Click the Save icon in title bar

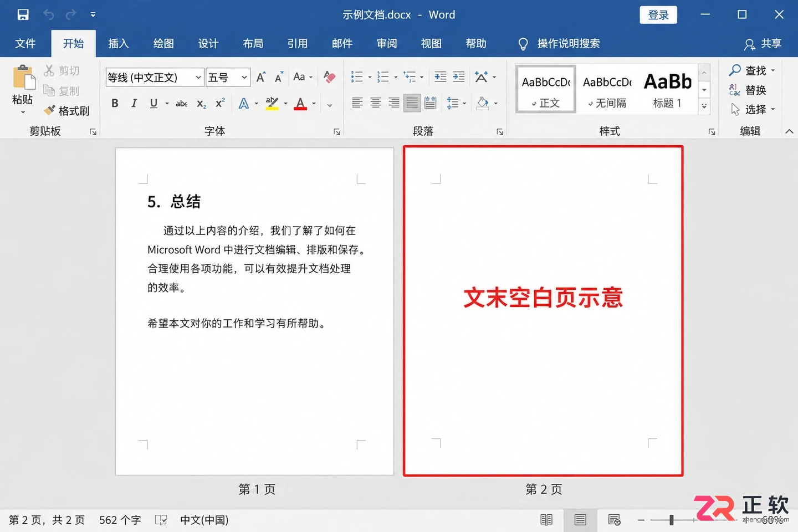(23, 15)
